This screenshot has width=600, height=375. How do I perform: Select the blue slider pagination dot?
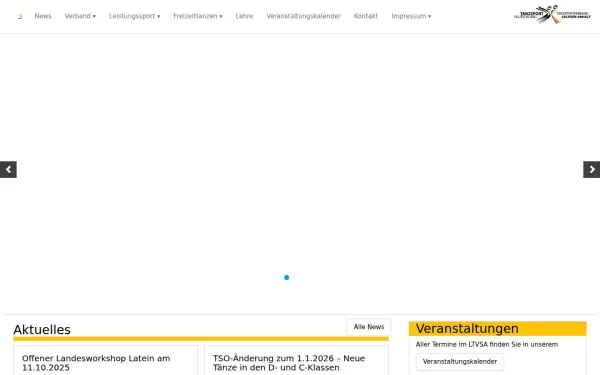[x=287, y=277]
